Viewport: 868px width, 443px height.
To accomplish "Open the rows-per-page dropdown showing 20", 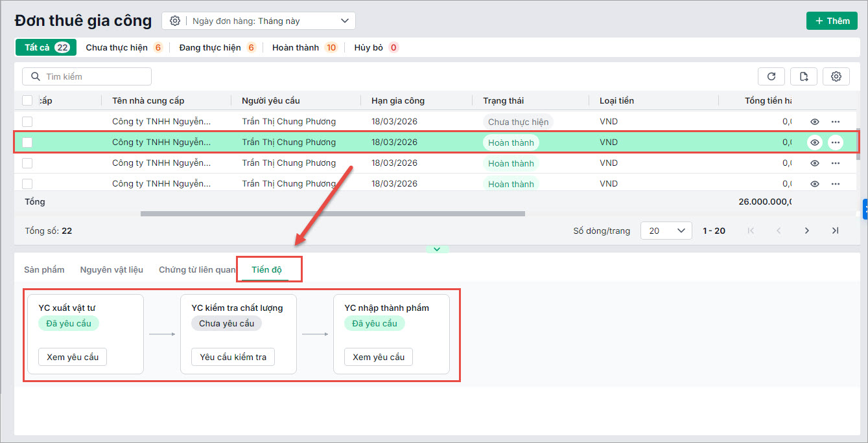I will [x=666, y=231].
